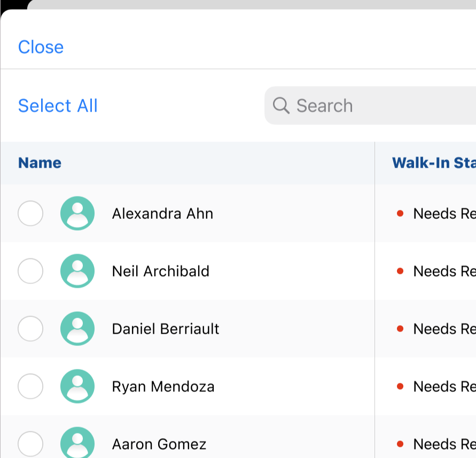
Task: Tick the selection circle for Daniel Berriault
Action: 30,329
